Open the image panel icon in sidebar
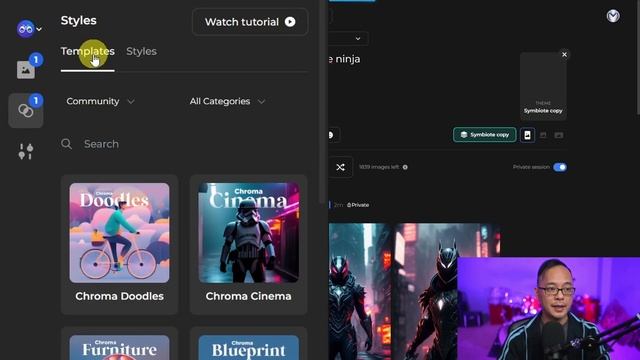Image resolution: width=640 pixels, height=360 pixels. [x=26, y=70]
